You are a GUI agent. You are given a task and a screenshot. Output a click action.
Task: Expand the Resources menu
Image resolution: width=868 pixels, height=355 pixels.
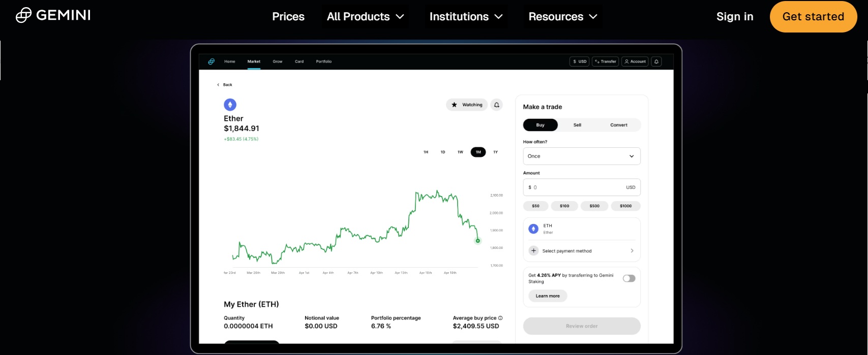click(563, 16)
